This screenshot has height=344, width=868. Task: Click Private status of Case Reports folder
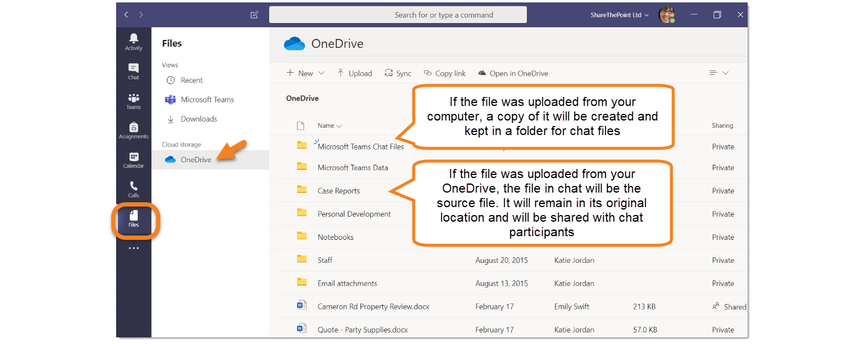point(723,191)
